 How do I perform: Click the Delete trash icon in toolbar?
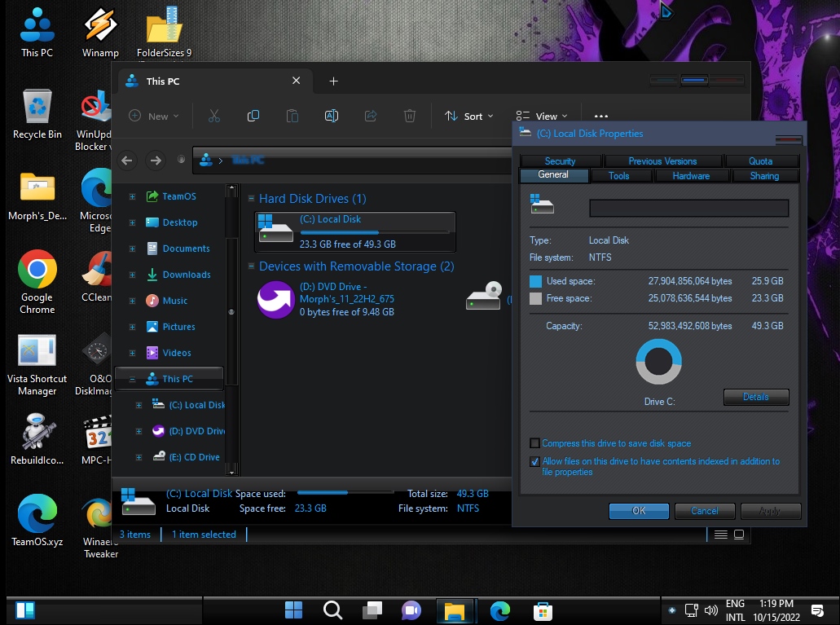point(410,117)
